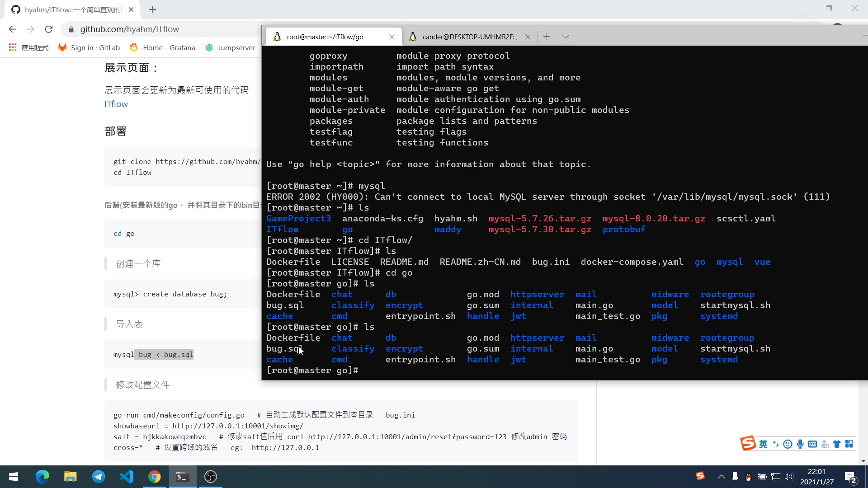Close the root@master terminal tab
The image size is (868, 488).
(392, 37)
